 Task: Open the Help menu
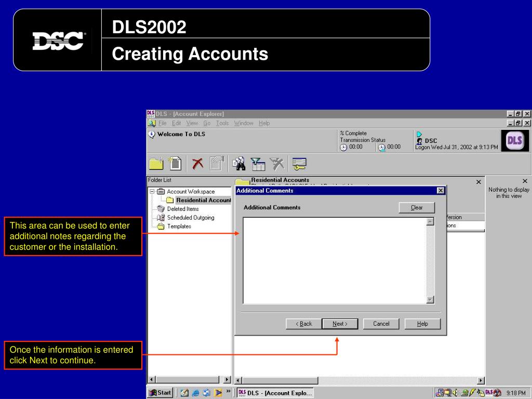click(264, 123)
